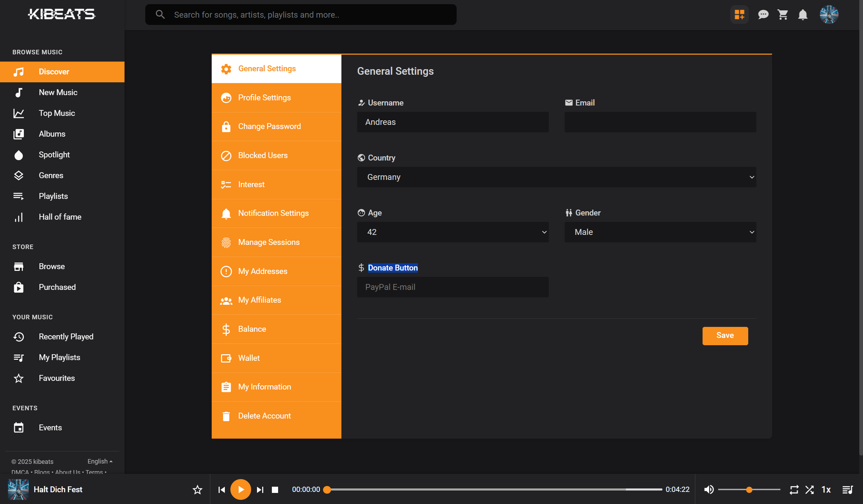Open the shopping cart icon

[x=783, y=15]
